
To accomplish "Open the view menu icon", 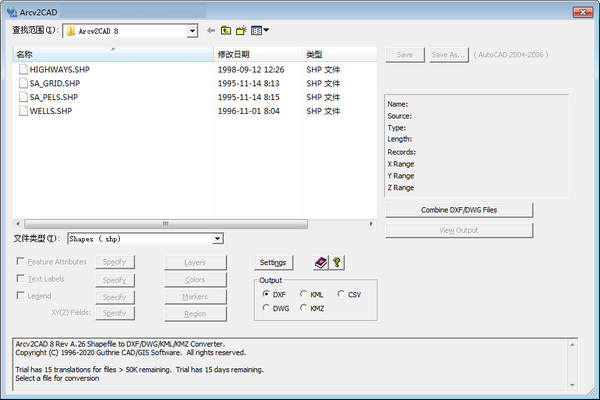I will (x=260, y=31).
